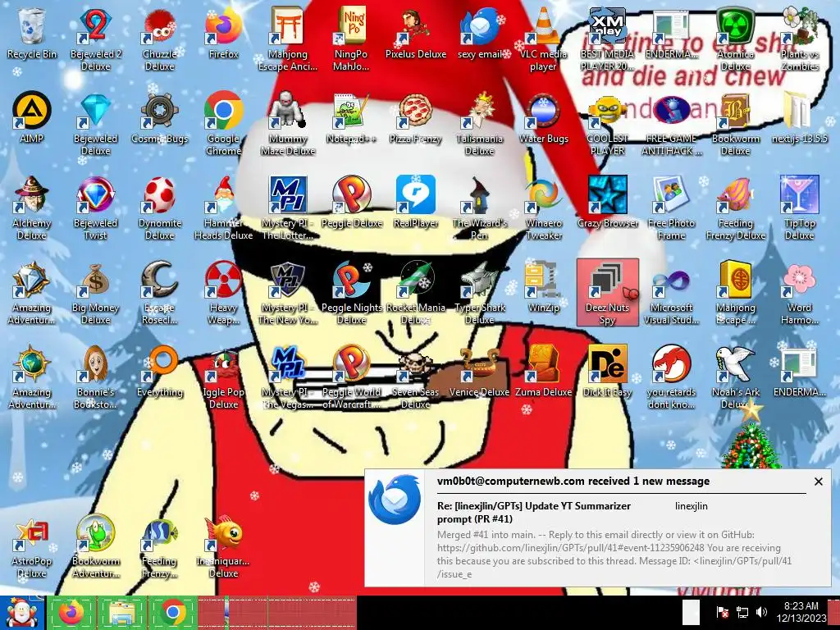Select the Talismania Deluxe icon
The image size is (840, 630).
pyautogui.click(x=479, y=123)
